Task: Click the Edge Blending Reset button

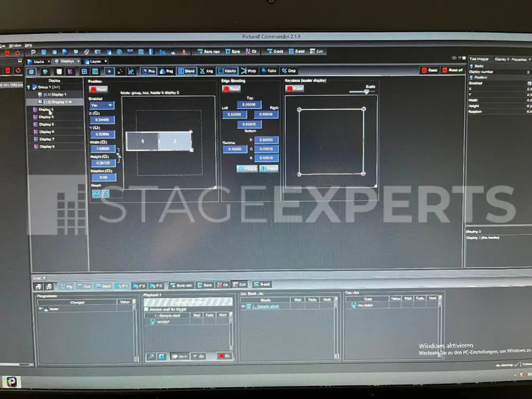Action: (x=231, y=89)
